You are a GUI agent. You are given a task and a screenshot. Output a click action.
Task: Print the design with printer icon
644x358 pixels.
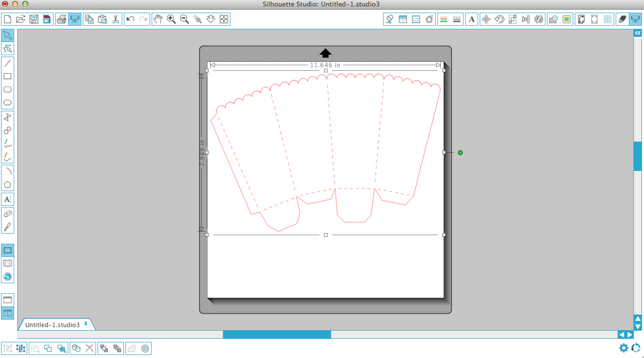pos(62,19)
